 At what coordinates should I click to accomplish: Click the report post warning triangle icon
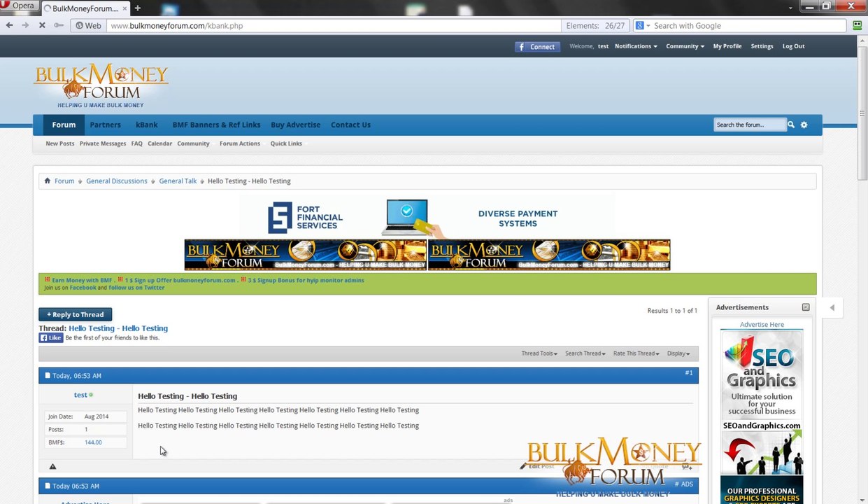[x=52, y=467]
